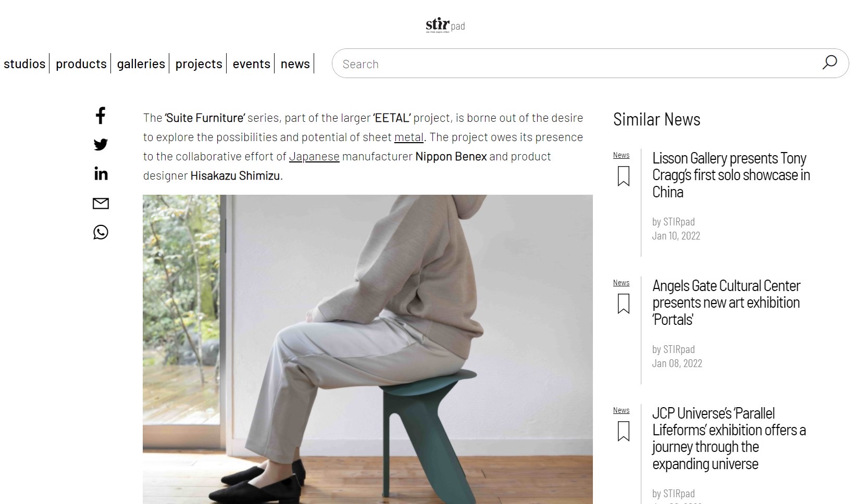Image resolution: width=856 pixels, height=504 pixels.
Task: Bookmark the Angels Gate Cultural Center article
Action: click(x=623, y=304)
